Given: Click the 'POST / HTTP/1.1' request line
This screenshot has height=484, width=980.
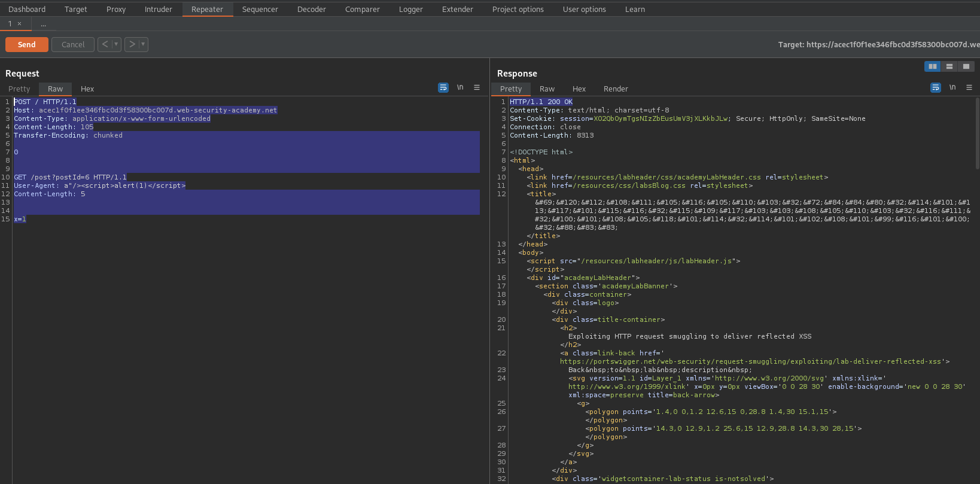Looking at the screenshot, I should 45,102.
